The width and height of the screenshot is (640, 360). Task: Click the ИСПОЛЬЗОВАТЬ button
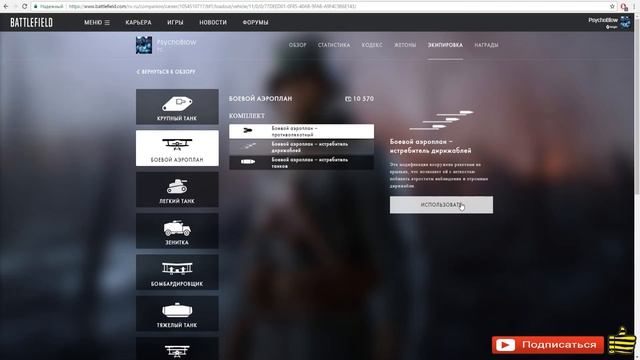(x=441, y=205)
